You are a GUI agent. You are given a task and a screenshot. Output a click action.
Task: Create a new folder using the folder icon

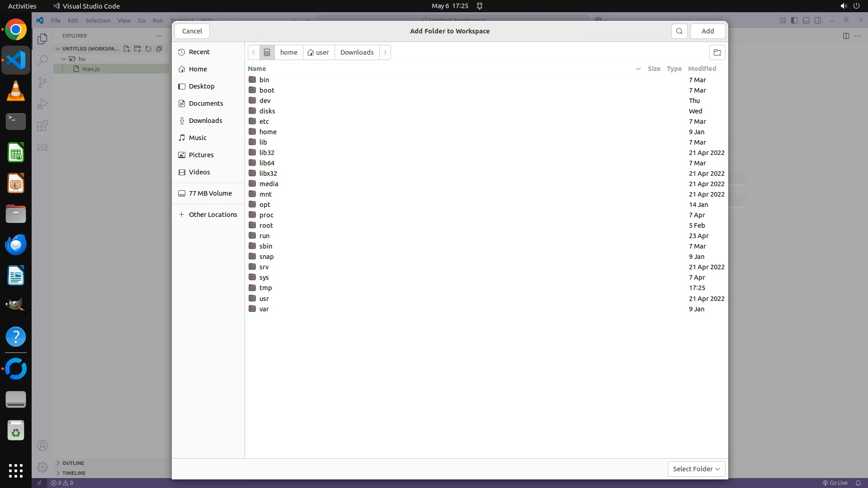coord(717,52)
